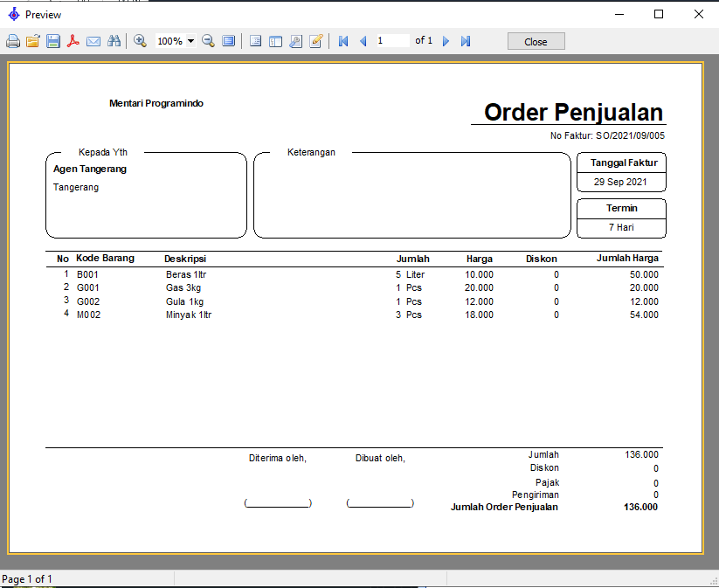
Task: Click the Print icon in toolbar
Action: (x=13, y=41)
